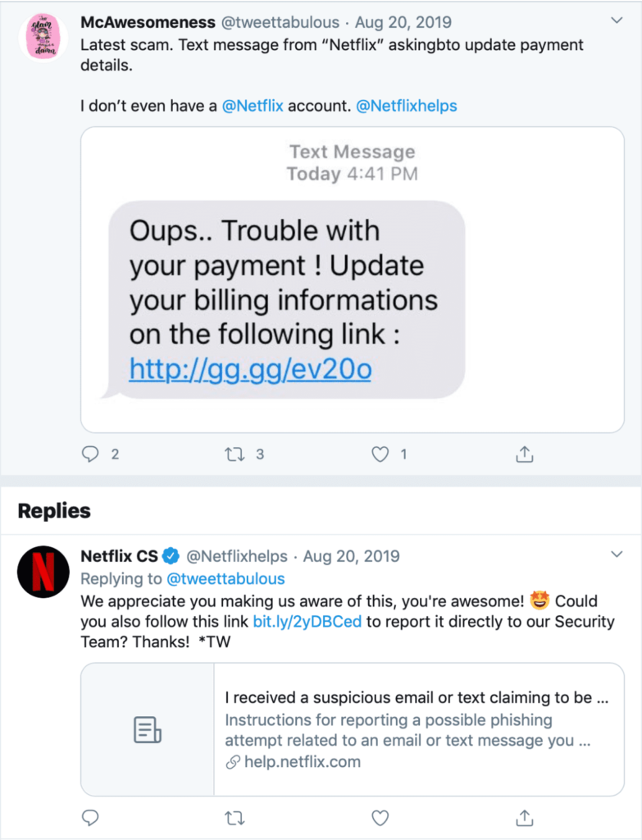This screenshot has width=642, height=840.
Task: Like the McAwesomeness tweet
Action: coord(380,454)
